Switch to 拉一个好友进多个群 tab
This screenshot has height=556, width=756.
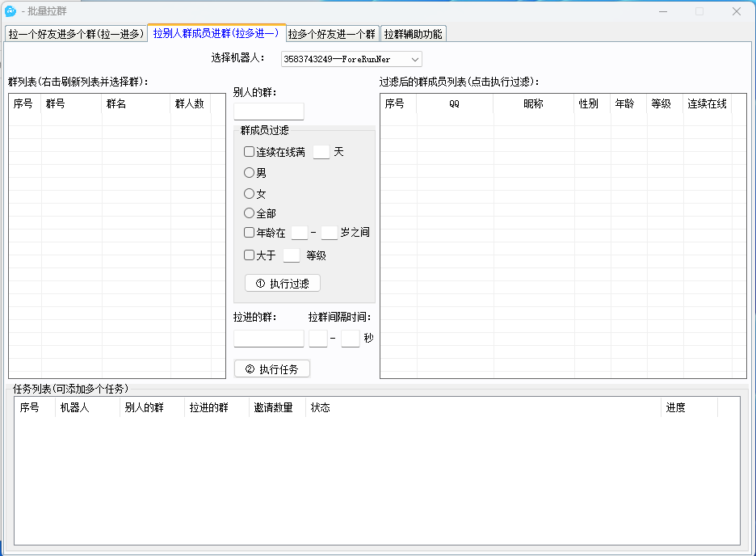coord(76,34)
